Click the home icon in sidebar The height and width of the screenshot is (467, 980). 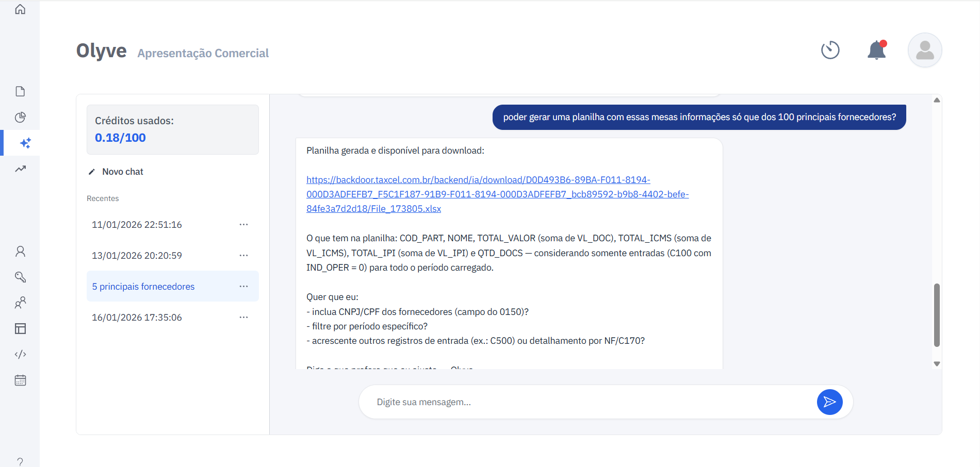pyautogui.click(x=20, y=9)
